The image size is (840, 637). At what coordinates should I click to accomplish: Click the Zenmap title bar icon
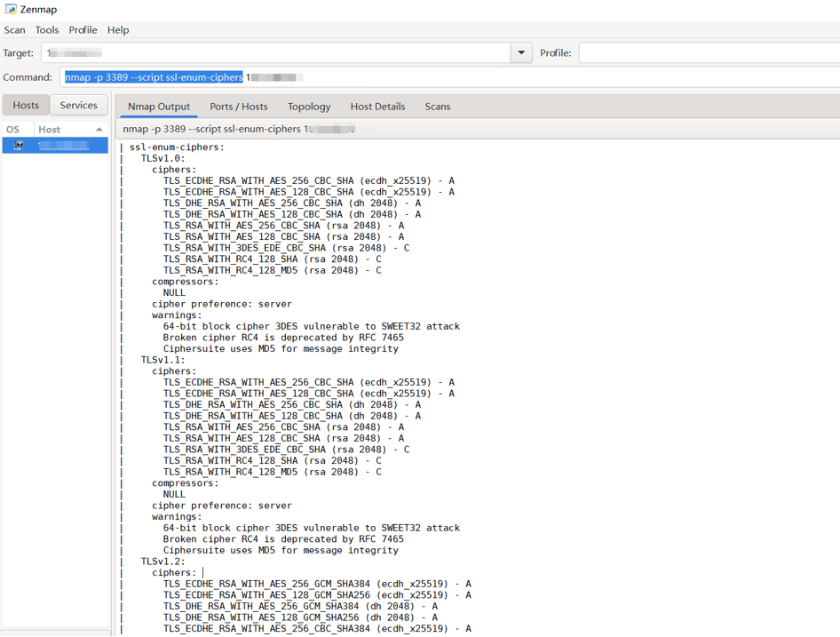pos(10,9)
